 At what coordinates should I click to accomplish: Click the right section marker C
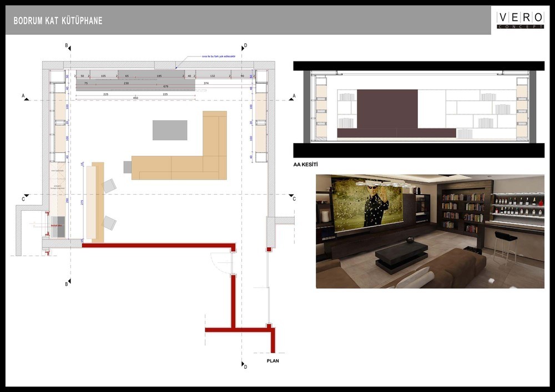click(294, 198)
